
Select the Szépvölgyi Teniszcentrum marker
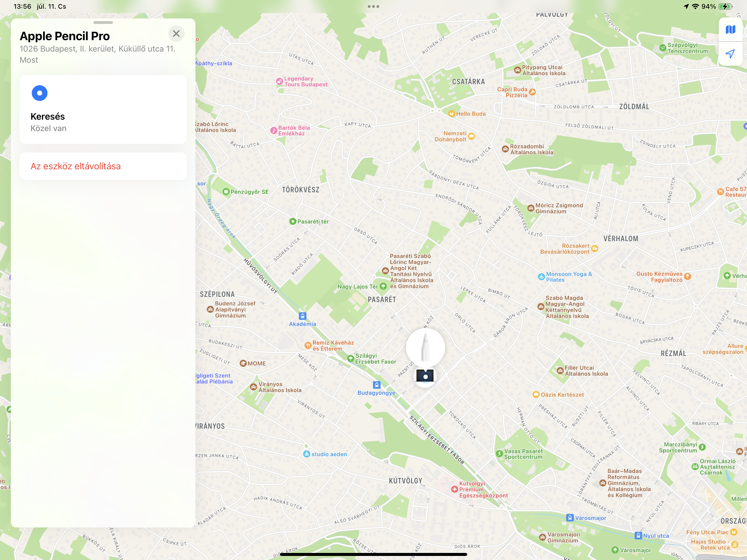coord(663,48)
